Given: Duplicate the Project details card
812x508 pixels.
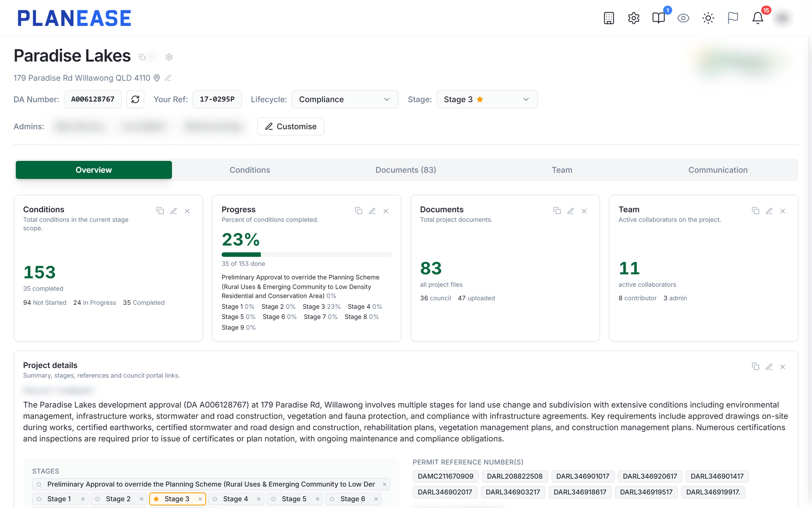Looking at the screenshot, I should coord(756,367).
